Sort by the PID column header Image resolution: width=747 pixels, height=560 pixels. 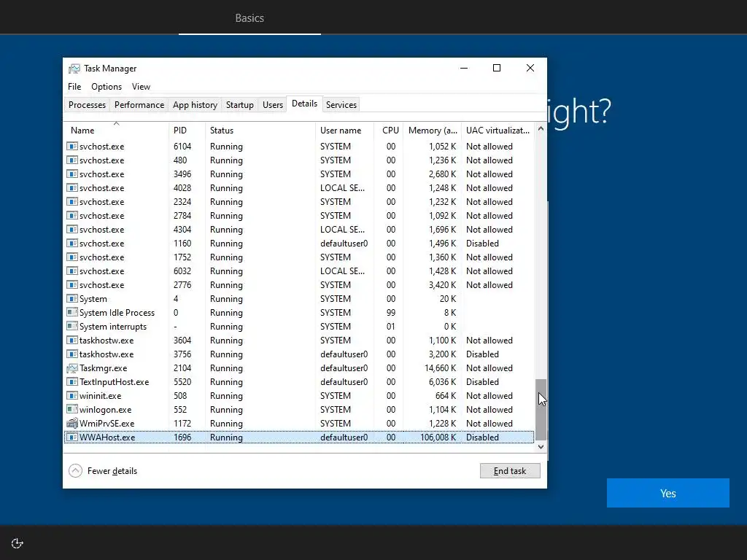pos(187,130)
